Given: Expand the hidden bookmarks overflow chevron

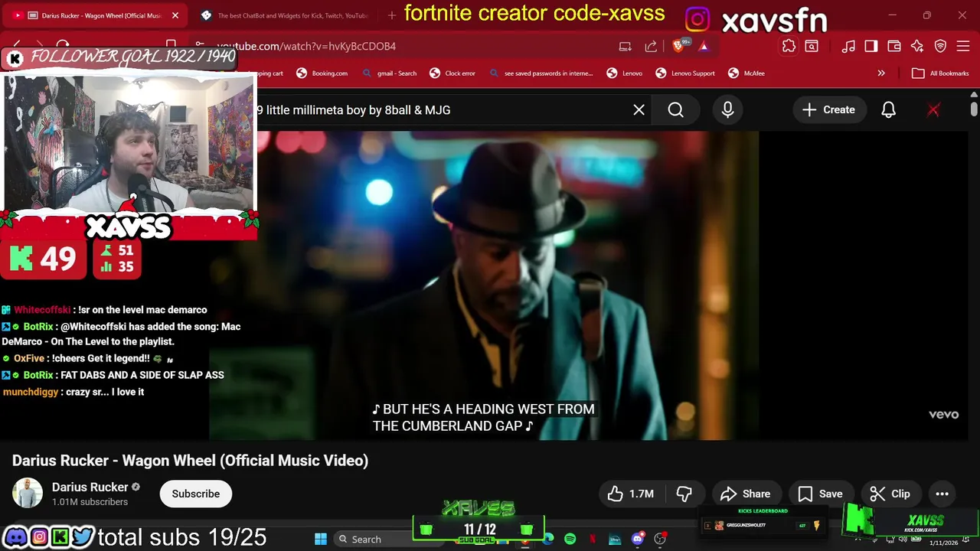Looking at the screenshot, I should point(881,73).
